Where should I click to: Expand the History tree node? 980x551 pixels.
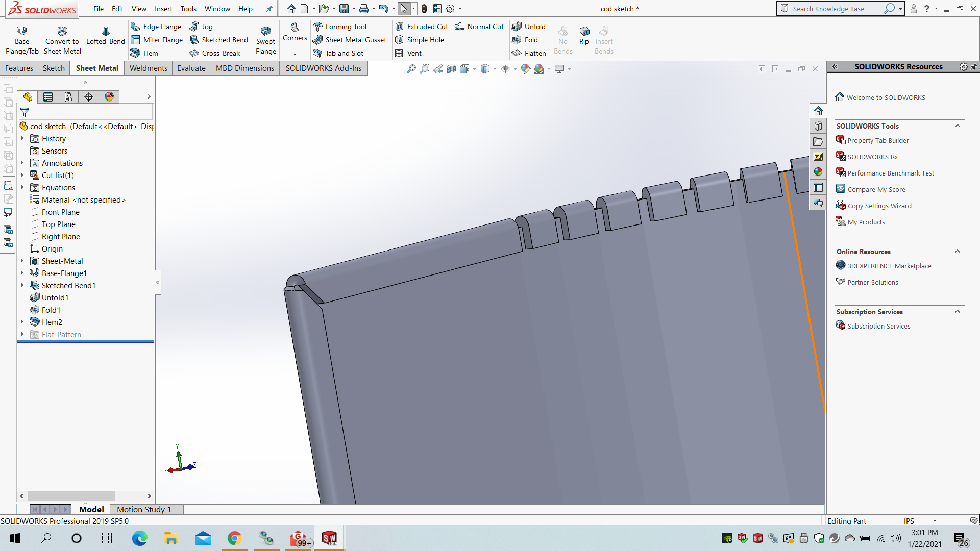click(22, 138)
